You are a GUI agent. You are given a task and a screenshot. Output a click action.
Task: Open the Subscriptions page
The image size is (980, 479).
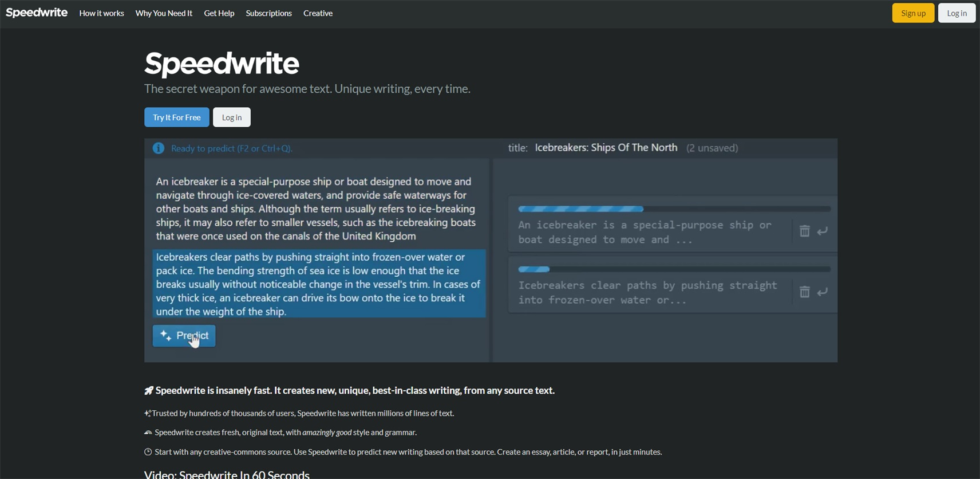point(268,13)
